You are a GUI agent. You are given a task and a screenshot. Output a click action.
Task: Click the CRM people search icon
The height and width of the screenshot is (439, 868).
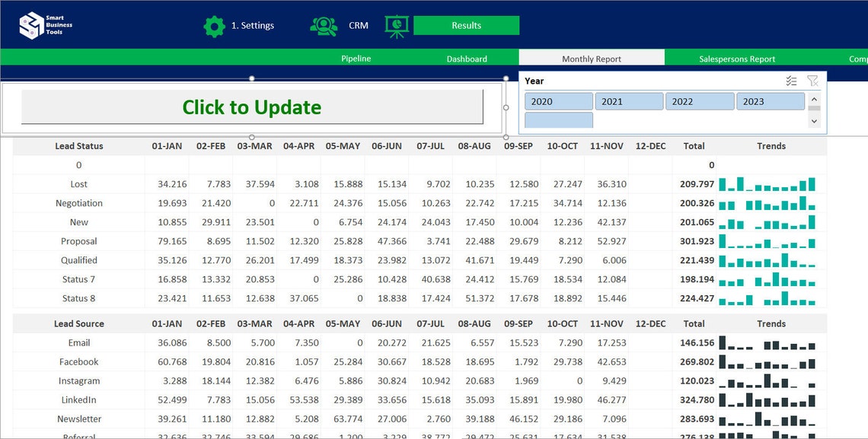coord(324,26)
